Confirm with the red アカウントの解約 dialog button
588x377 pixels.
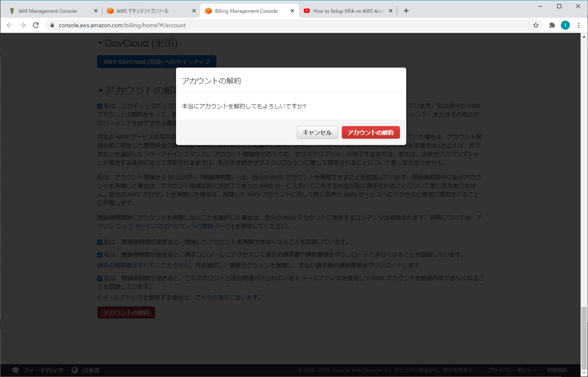[370, 132]
